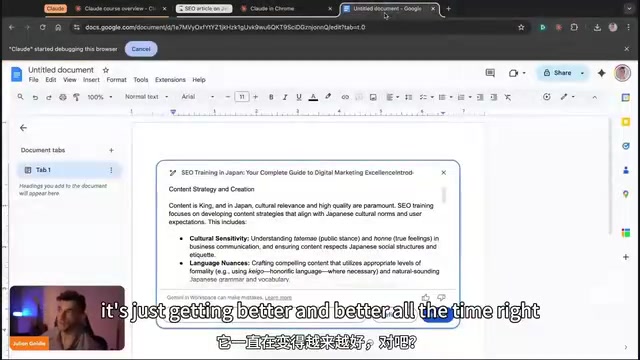Undo the last action
Image resolution: width=640 pixels, height=360 pixels.
tap(35, 97)
